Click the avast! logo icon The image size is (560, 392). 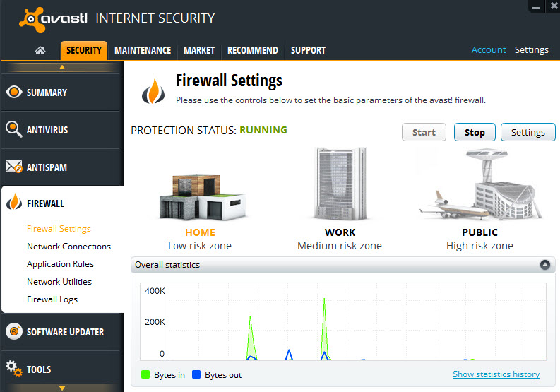tap(32, 19)
